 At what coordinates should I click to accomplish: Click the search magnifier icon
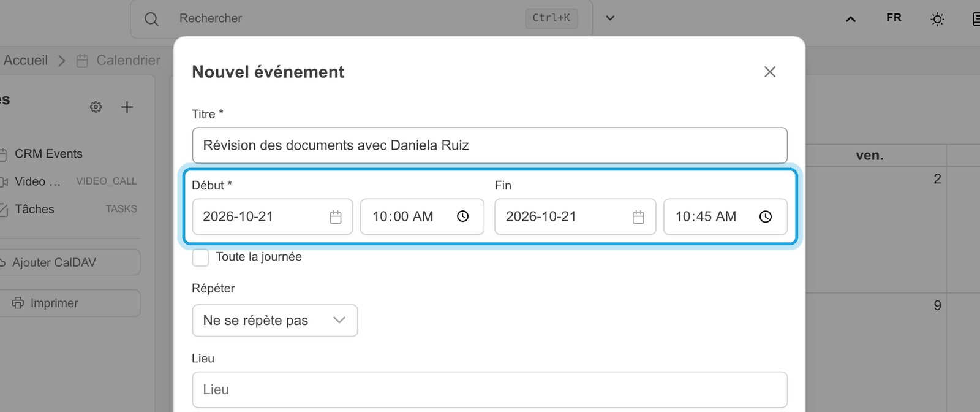pyautogui.click(x=151, y=19)
